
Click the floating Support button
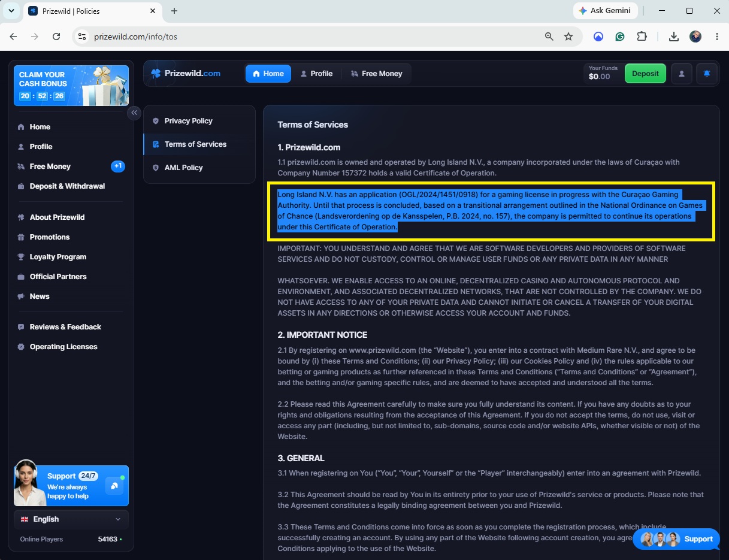pos(676,539)
